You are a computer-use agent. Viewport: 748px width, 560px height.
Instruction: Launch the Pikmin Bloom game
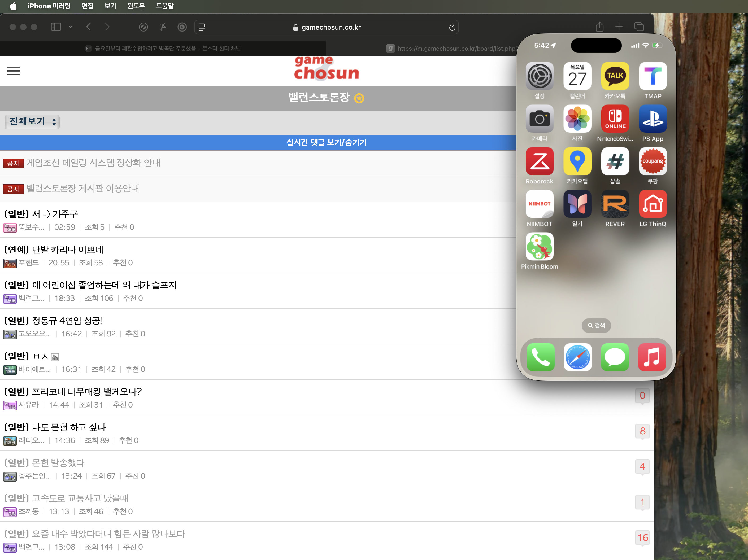click(x=539, y=246)
